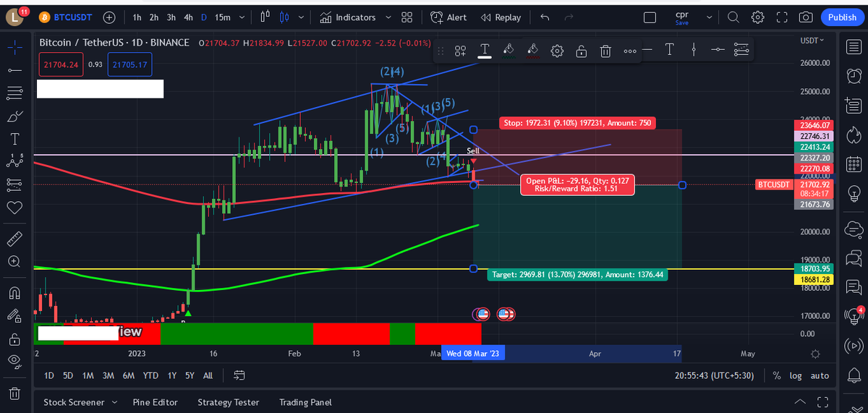Open chart settings gear in top bar
The image size is (868, 413).
pos(757,17)
